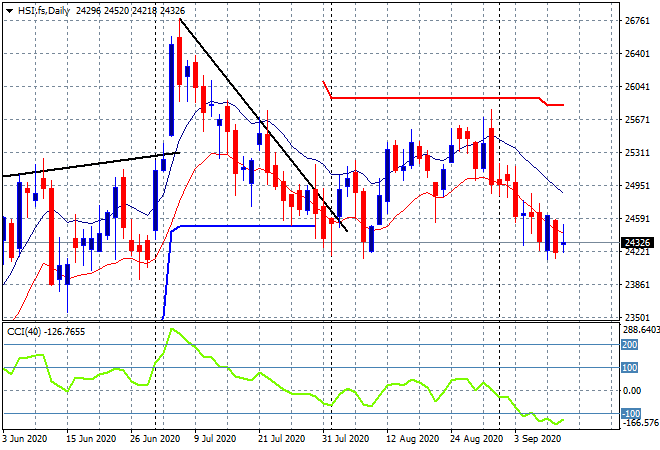Click the CCI 100 level label
The width and height of the screenshot is (660, 450).
630,368
